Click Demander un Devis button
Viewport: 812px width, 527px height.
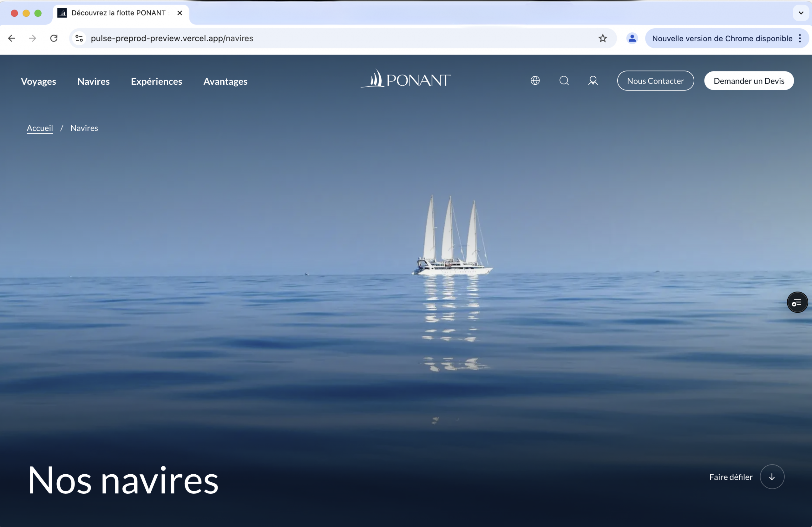click(749, 81)
